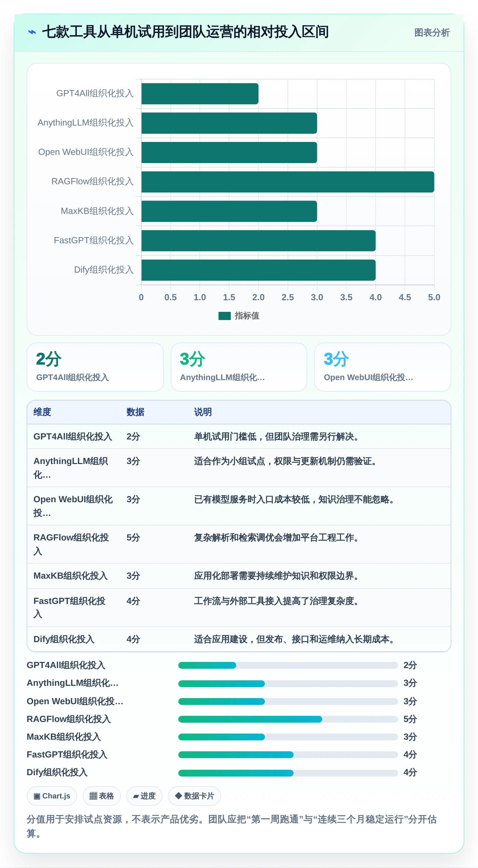Viewport: 478px width, 868px height.
Task: Click the chart axis label MaxKB组织化投入
Action: click(x=97, y=211)
